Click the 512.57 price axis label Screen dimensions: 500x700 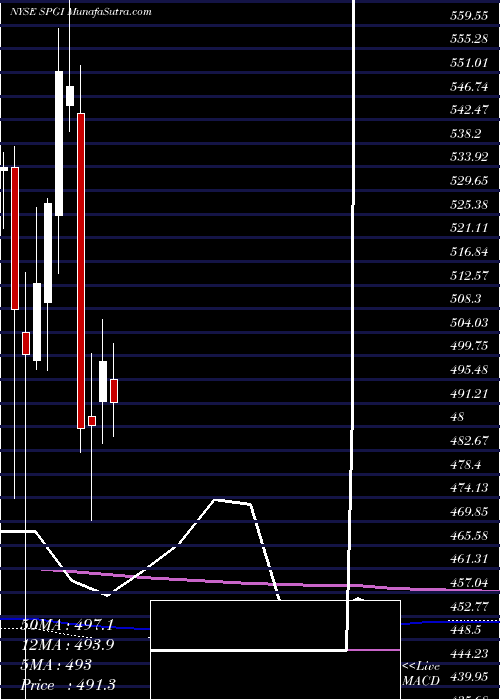(x=468, y=276)
